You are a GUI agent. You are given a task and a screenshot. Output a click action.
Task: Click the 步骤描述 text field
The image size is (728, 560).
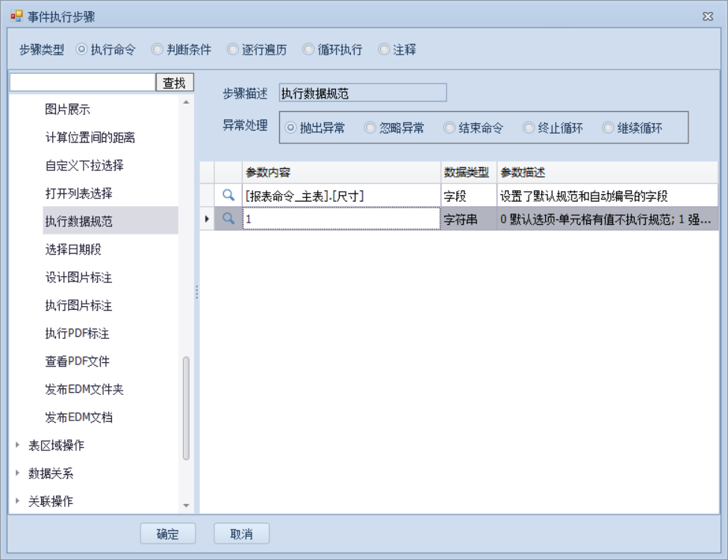tap(362, 93)
